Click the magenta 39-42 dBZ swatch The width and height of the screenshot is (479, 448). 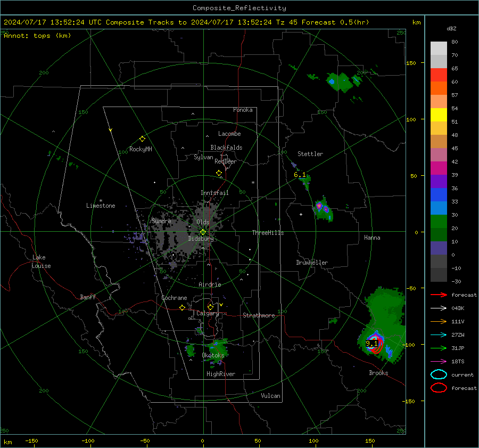439,168
